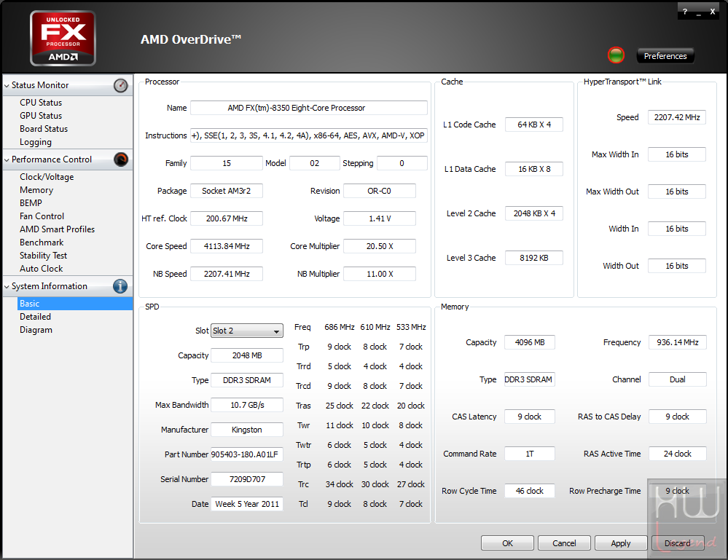Click the Performance Control speedometer icon

[121, 159]
